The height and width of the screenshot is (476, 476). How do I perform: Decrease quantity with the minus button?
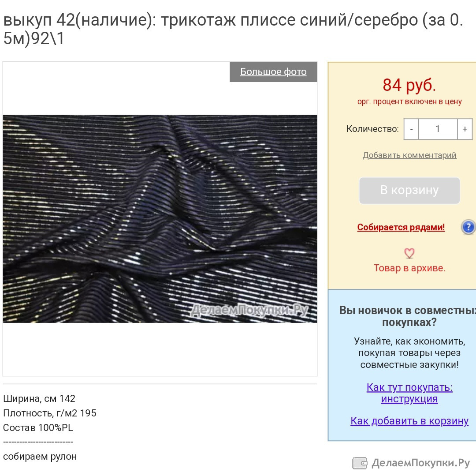(x=411, y=129)
